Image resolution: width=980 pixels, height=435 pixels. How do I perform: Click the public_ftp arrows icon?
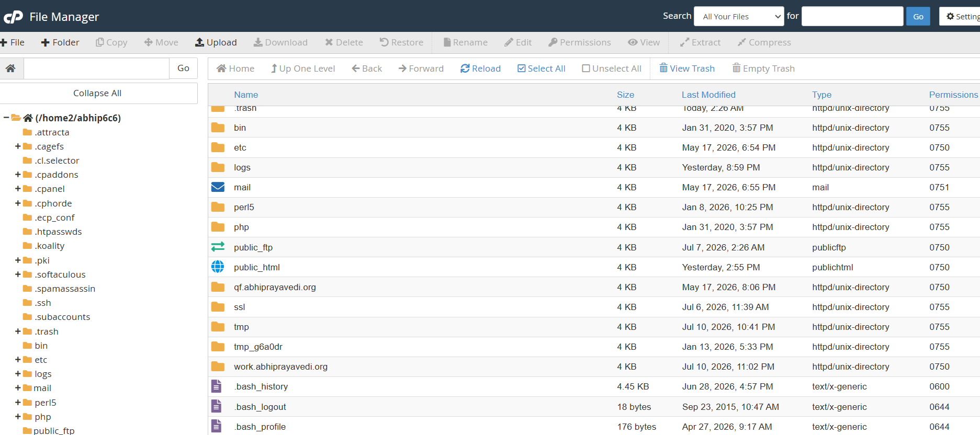[x=218, y=247]
